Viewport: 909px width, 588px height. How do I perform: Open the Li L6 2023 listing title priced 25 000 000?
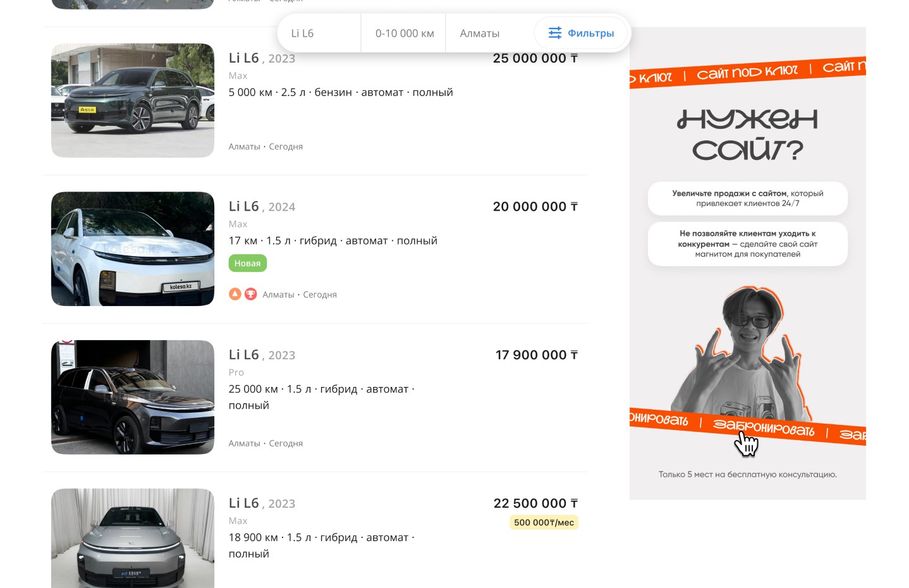click(262, 58)
